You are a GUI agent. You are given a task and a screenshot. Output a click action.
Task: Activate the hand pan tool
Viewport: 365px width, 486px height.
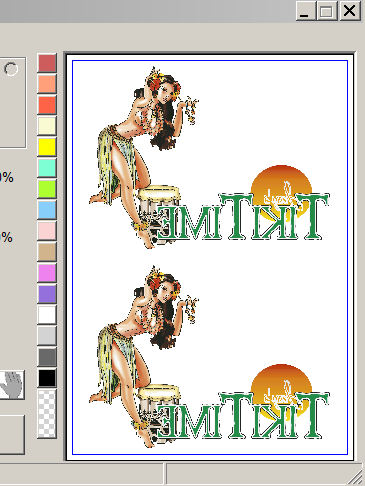[12, 385]
